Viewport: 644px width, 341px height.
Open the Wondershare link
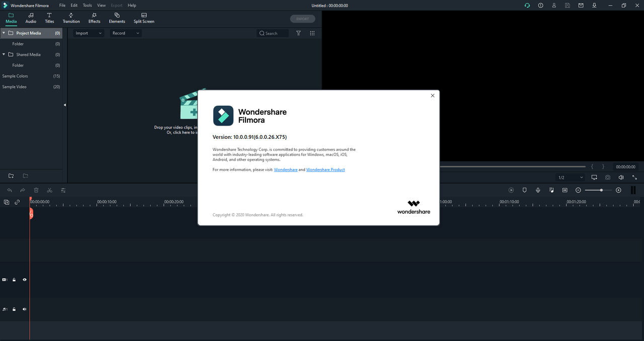pos(286,169)
